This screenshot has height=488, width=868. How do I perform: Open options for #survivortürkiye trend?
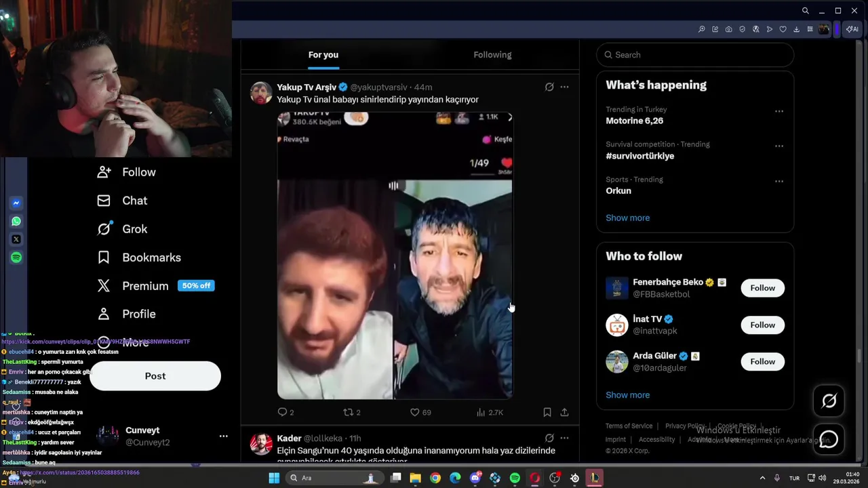(779, 146)
